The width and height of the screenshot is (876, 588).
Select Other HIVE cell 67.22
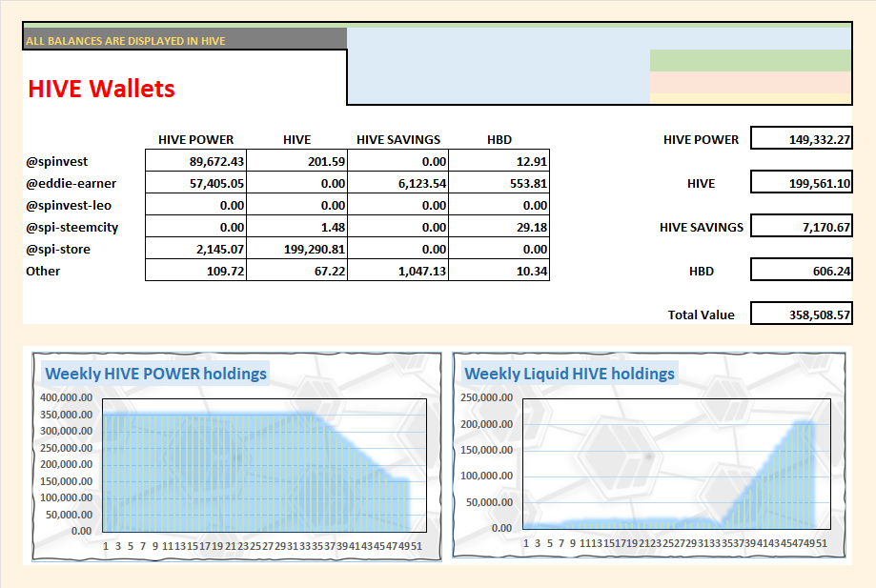(296, 271)
